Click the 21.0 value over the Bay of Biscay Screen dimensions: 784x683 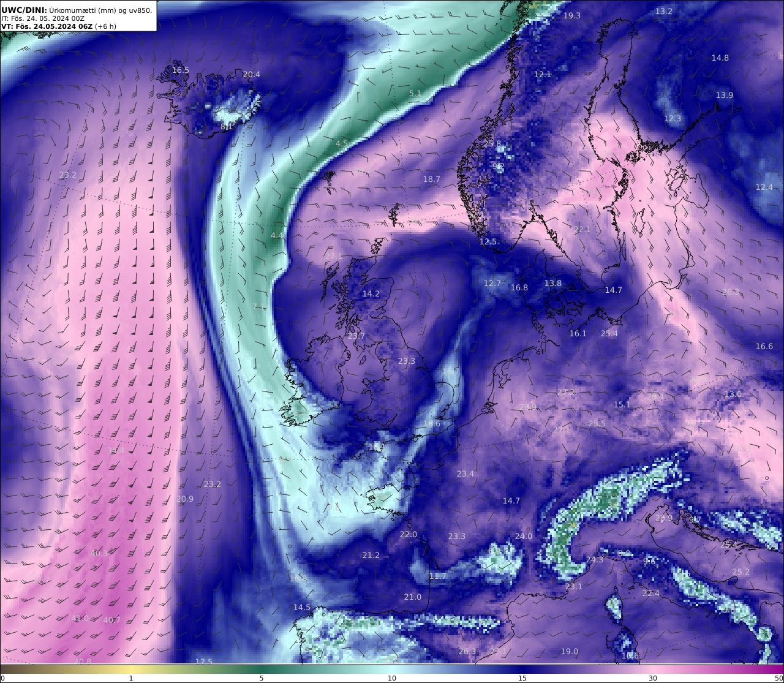pyautogui.click(x=412, y=597)
